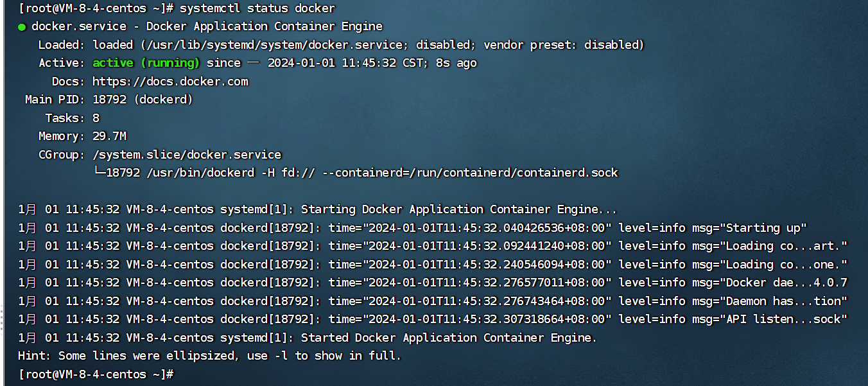Click the green status dot beside docker.service

[22, 27]
